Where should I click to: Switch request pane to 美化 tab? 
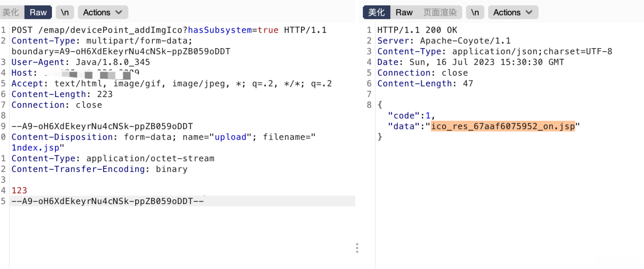11,12
